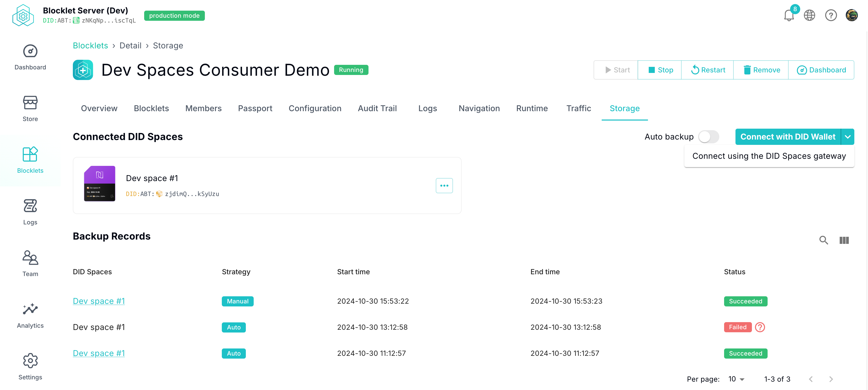The height and width of the screenshot is (390, 868).
Task: Select the Configuration tab
Action: [x=315, y=108]
